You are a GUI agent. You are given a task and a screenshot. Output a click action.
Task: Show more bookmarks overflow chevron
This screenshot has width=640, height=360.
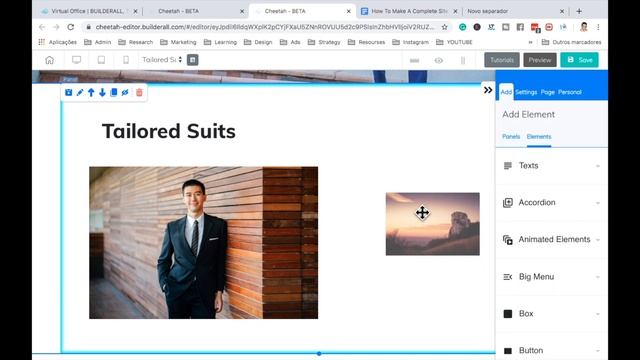530,42
